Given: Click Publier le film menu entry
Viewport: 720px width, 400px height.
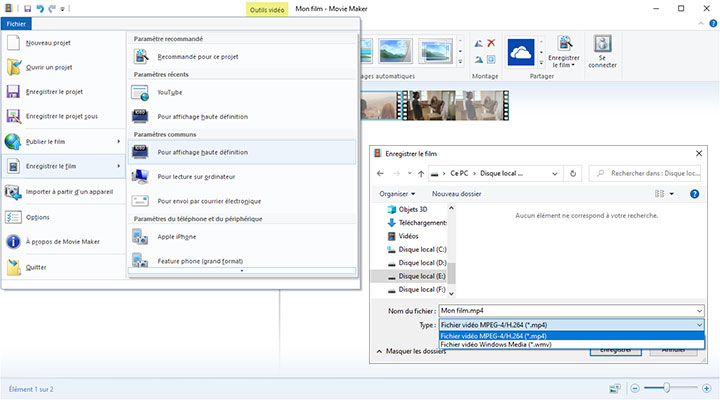Looking at the screenshot, I should coord(63,141).
